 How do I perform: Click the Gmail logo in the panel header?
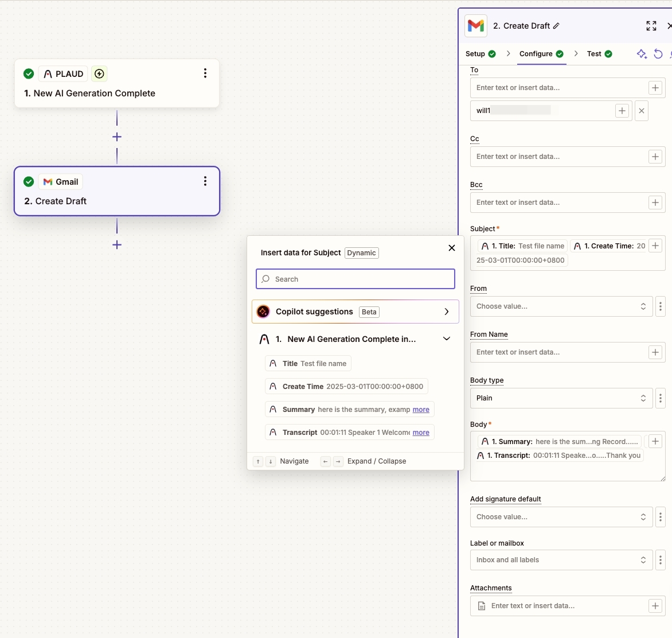476,26
